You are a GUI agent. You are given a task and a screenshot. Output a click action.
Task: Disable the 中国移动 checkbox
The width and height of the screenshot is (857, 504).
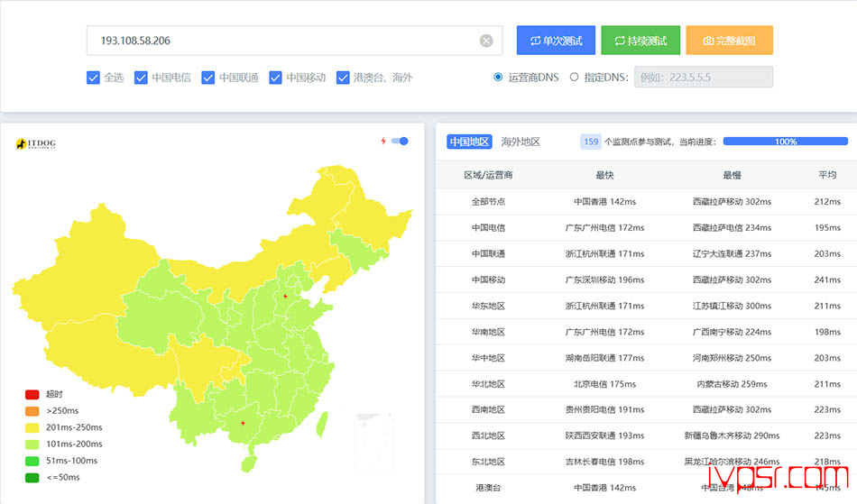pos(276,78)
